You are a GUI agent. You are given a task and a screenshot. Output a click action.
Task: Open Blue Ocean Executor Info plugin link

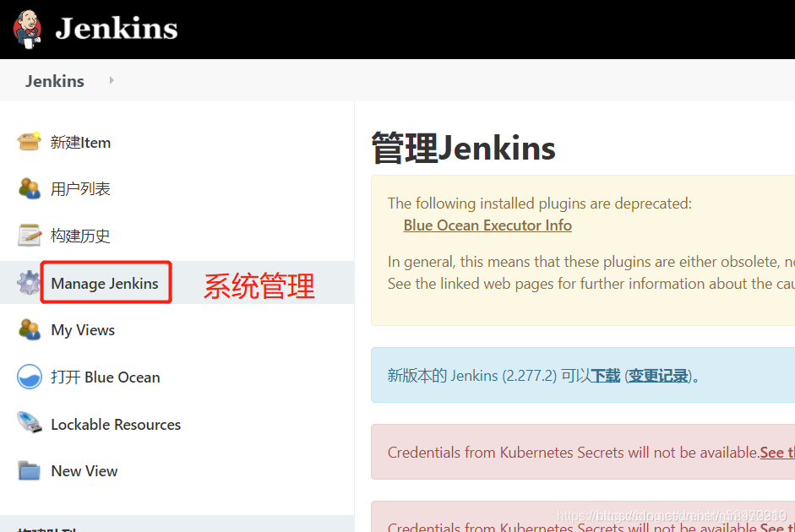coord(487,225)
